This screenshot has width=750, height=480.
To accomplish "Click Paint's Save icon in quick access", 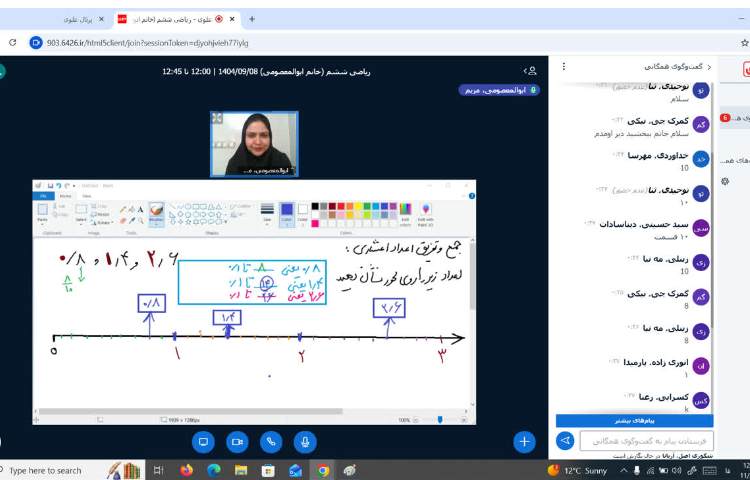I will tap(50, 185).
